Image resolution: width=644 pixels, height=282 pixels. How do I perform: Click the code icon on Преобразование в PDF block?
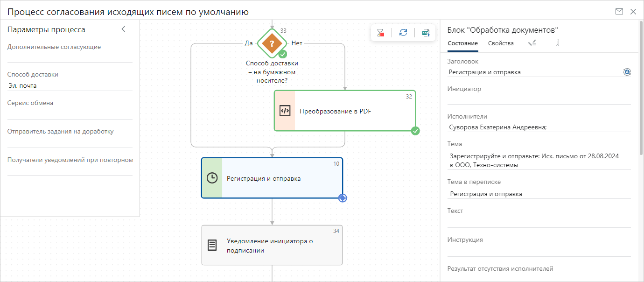click(x=285, y=111)
